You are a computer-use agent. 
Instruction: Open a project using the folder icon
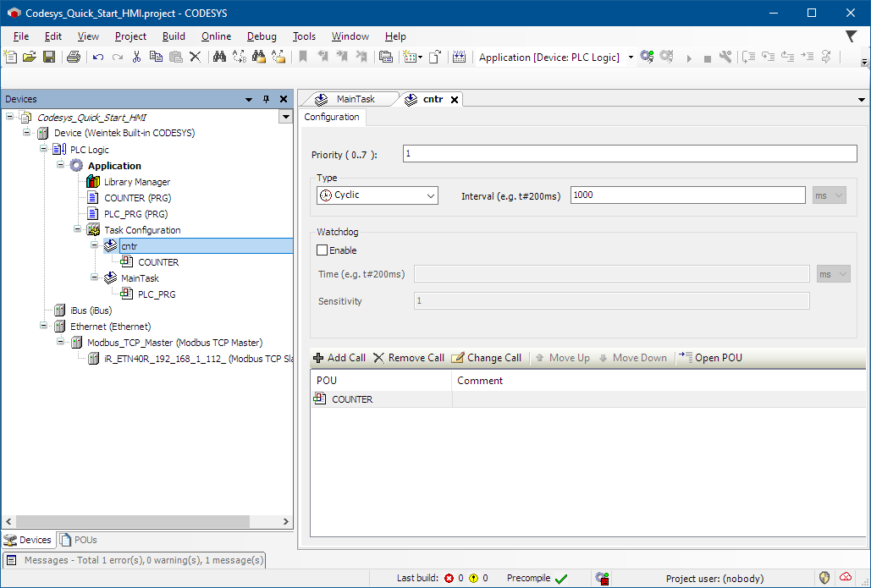pyautogui.click(x=30, y=57)
